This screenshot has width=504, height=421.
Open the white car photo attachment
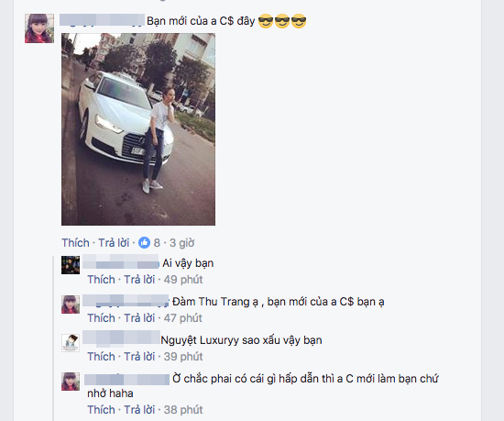pos(138,129)
